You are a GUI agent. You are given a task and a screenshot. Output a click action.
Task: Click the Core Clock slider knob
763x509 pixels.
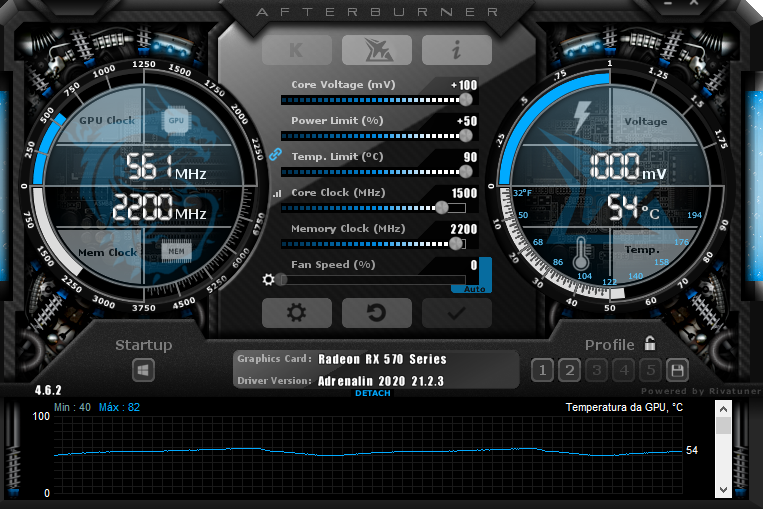(442, 208)
